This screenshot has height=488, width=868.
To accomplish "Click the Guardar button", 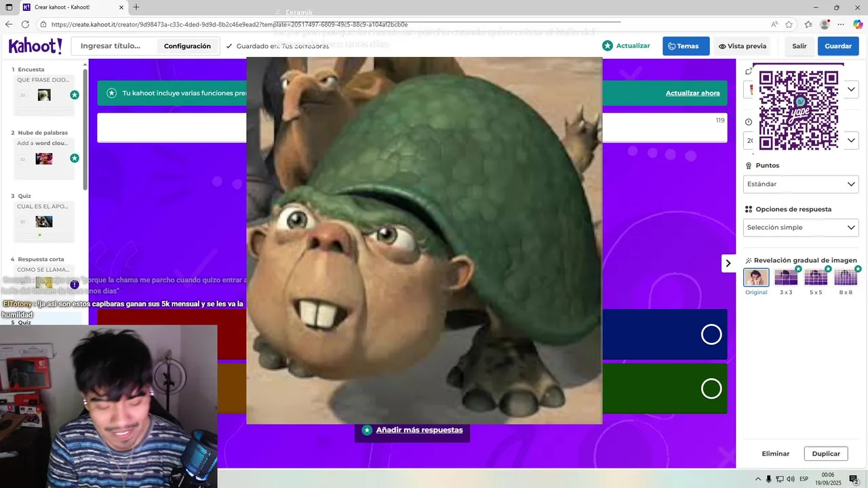I will click(x=838, y=46).
